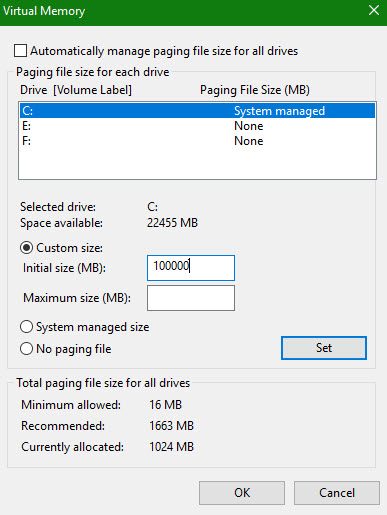Click the '1024 MB' currently allocated value
The image size is (387, 515).
pyautogui.click(x=171, y=447)
